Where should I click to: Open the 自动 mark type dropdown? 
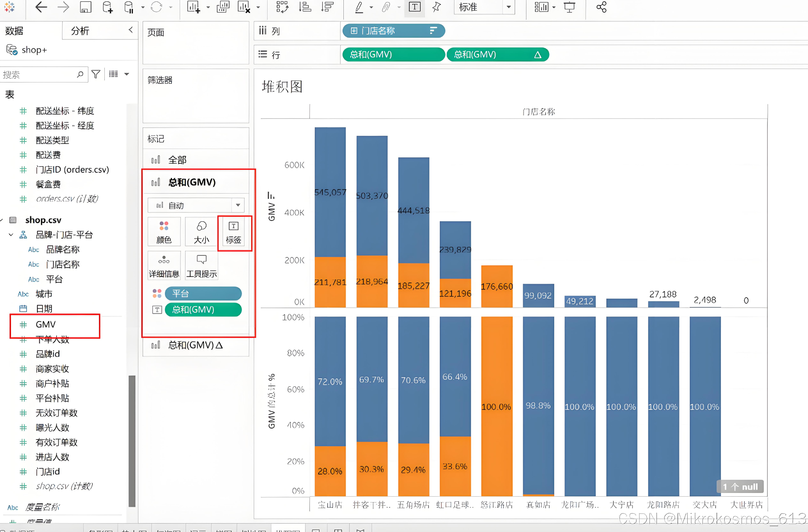pos(238,205)
